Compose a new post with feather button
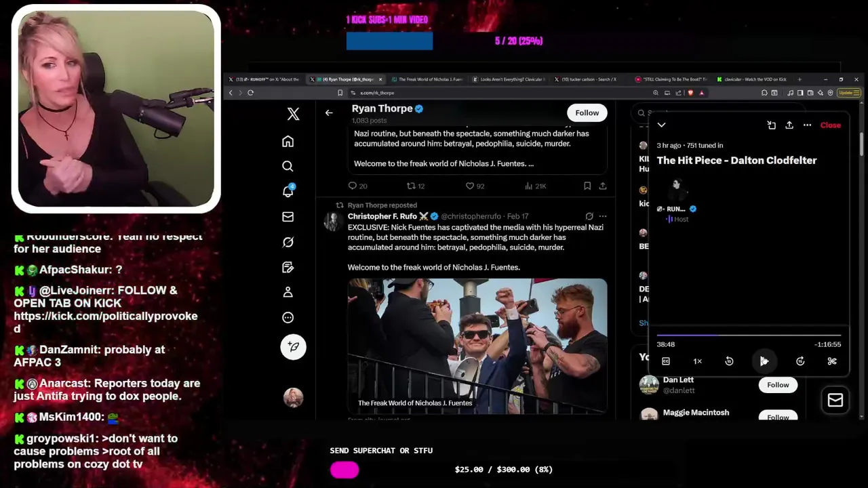Viewport: 868px width, 488px height. (x=293, y=346)
